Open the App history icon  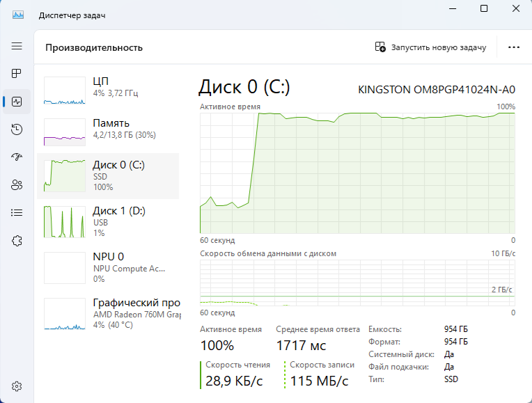[x=17, y=129]
